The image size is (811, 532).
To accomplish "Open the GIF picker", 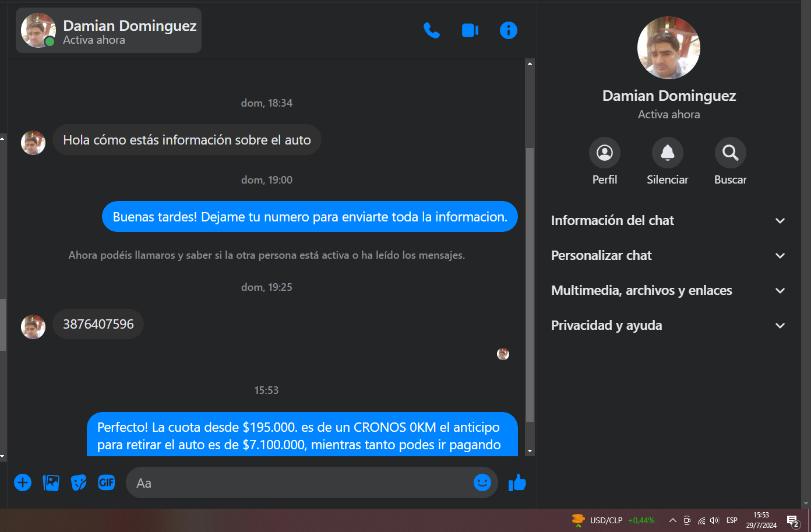I will tap(107, 482).
